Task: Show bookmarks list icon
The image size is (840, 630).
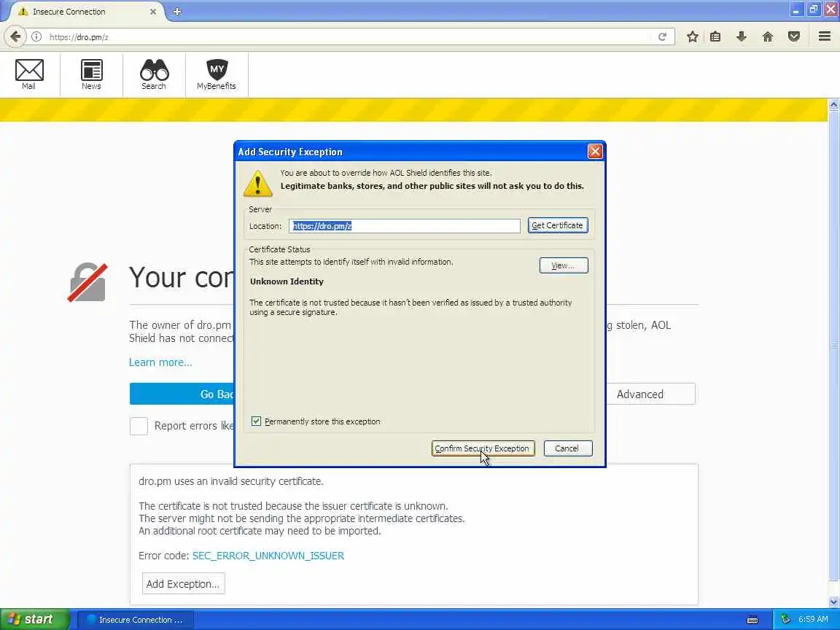Action: pos(715,36)
